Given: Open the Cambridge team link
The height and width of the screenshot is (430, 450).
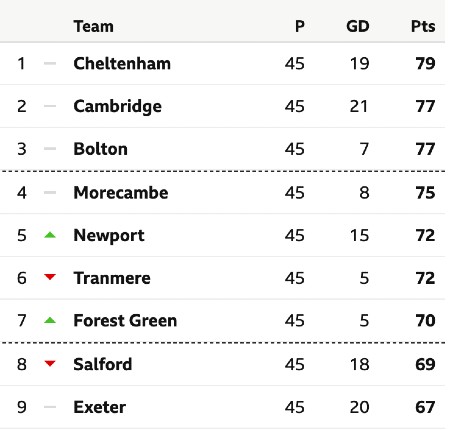Looking at the screenshot, I should [117, 107].
